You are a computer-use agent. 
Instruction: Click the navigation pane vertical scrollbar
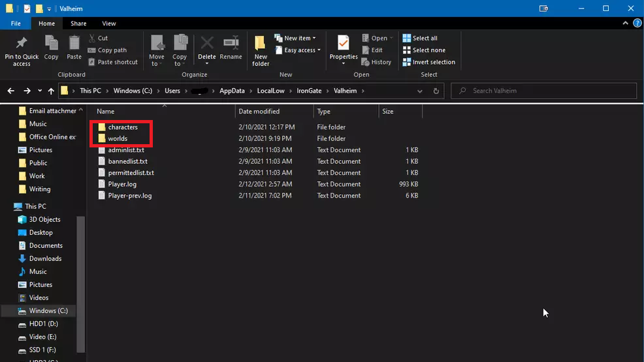[x=80, y=283]
